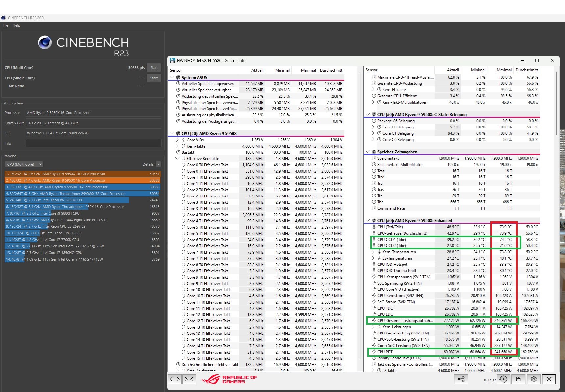Expand the Kern-Effizienz row
The image size is (565, 392).
tap(373, 90)
